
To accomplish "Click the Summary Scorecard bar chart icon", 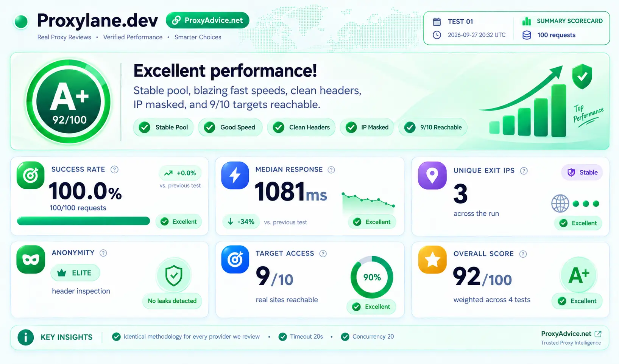I will pos(526,21).
